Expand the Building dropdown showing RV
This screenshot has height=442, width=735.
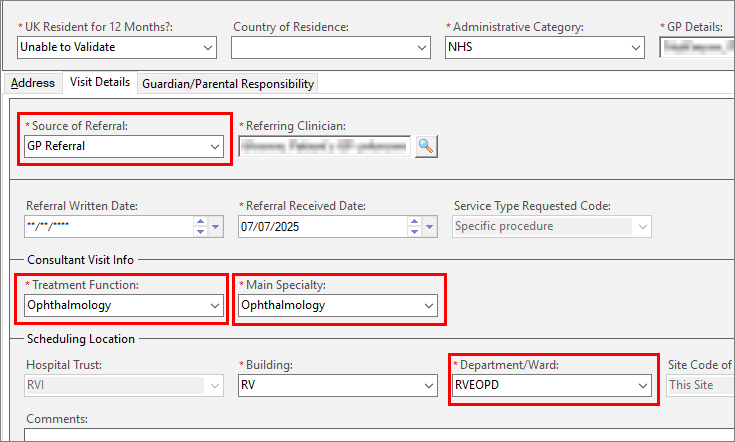(428, 385)
